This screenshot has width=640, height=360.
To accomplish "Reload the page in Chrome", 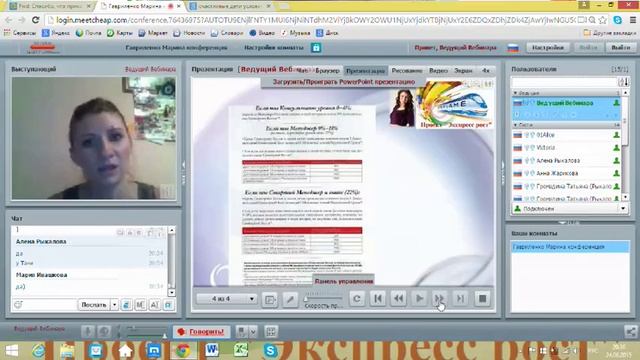I will pyautogui.click(x=36, y=20).
